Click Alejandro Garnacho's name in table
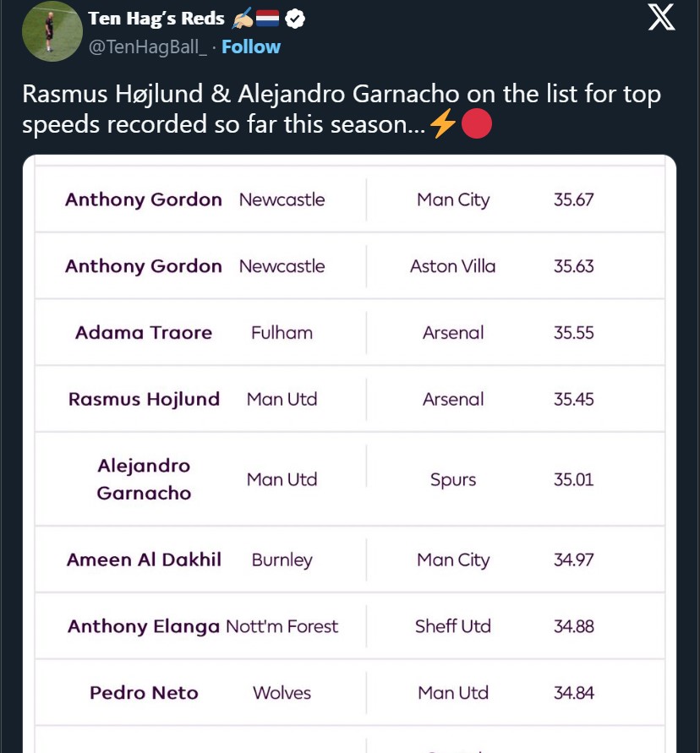This screenshot has width=700, height=753. (x=144, y=479)
